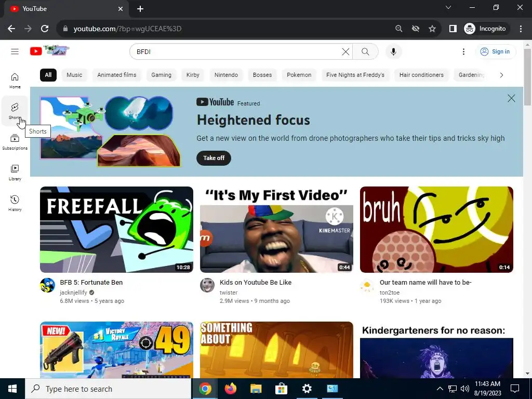Open Shorts in the sidebar
Viewport: 532px width, 399px height.
click(x=15, y=111)
